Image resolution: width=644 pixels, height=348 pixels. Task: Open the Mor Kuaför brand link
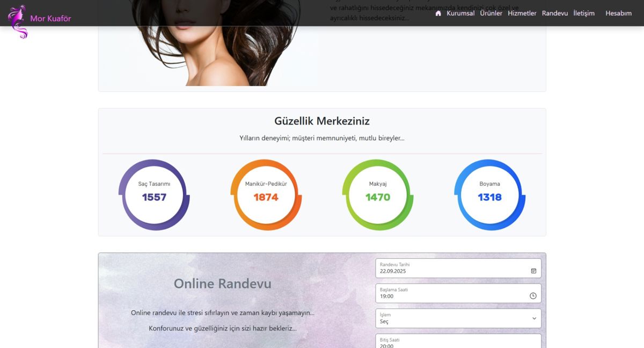pos(50,19)
